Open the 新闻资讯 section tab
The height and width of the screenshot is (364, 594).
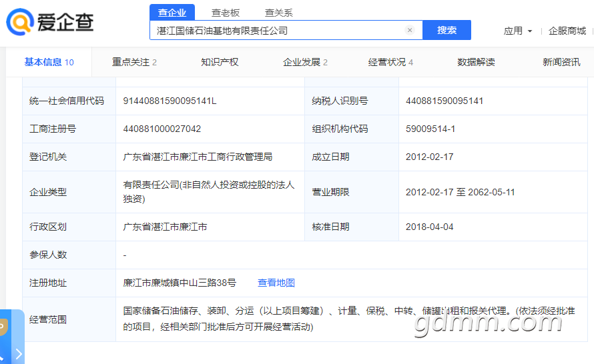pyautogui.click(x=561, y=62)
